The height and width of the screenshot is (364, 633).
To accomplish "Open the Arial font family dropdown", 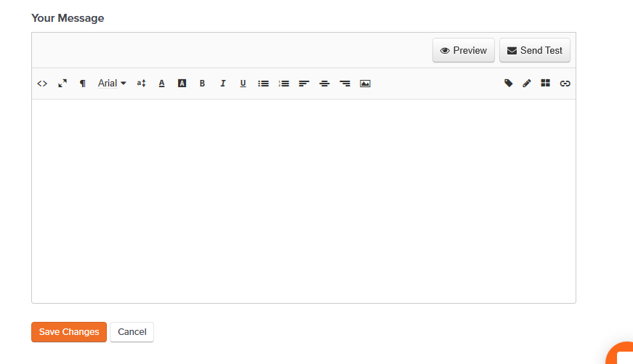I will (112, 83).
